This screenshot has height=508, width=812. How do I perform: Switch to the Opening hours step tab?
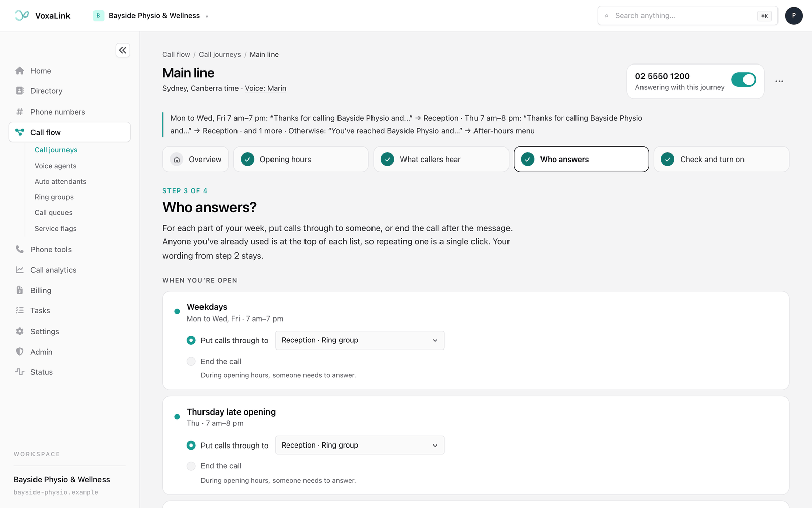301,160
